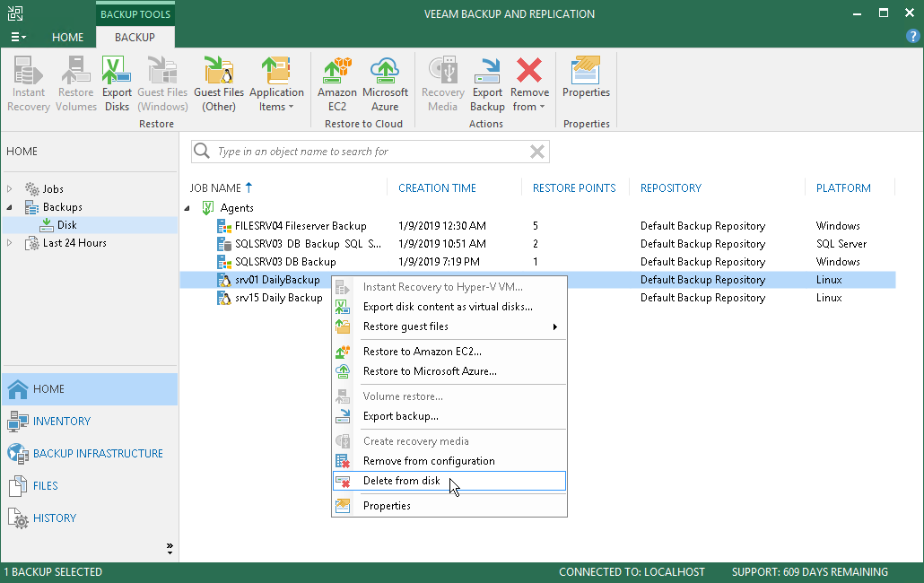Open Properties from context menu
The image size is (924, 583).
coord(449,506)
